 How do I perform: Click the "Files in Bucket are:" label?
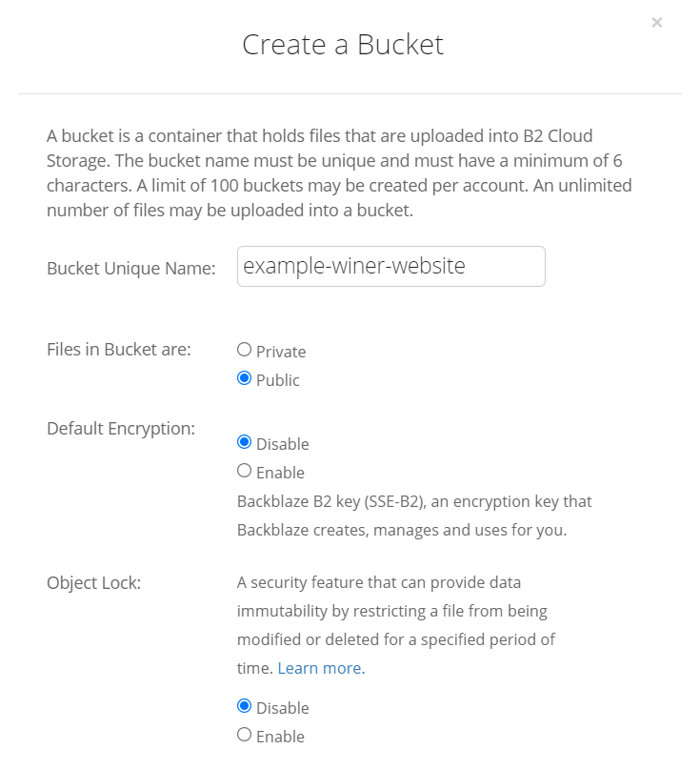[119, 349]
